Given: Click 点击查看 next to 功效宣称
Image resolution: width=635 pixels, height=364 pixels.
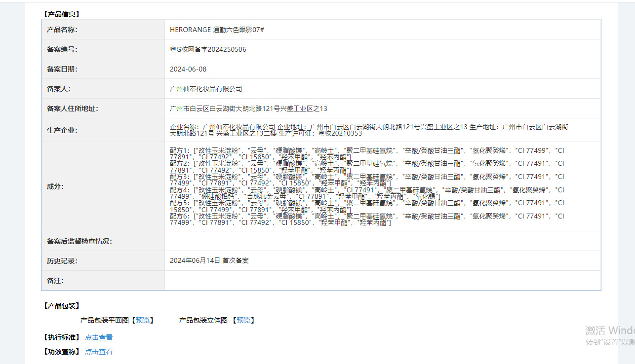Looking at the screenshot, I should coord(99,352).
